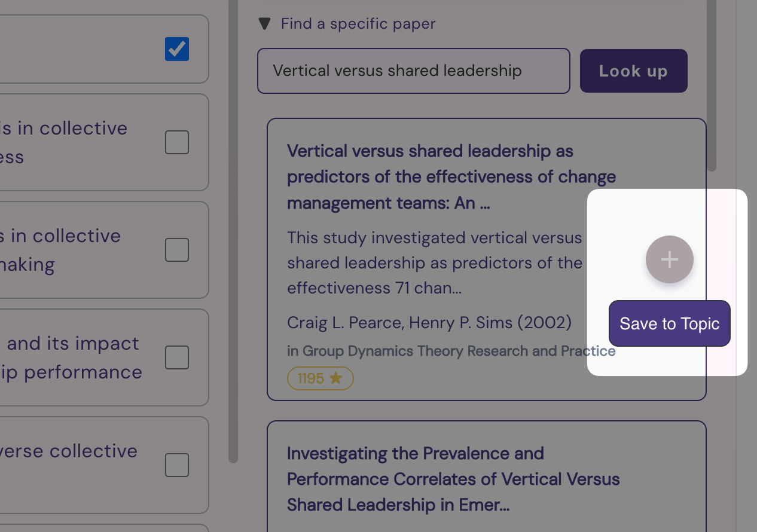Open 'Investigating the Prevalence and Performance Correlates' paper
Image resolution: width=757 pixels, height=532 pixels.
pyautogui.click(x=453, y=479)
